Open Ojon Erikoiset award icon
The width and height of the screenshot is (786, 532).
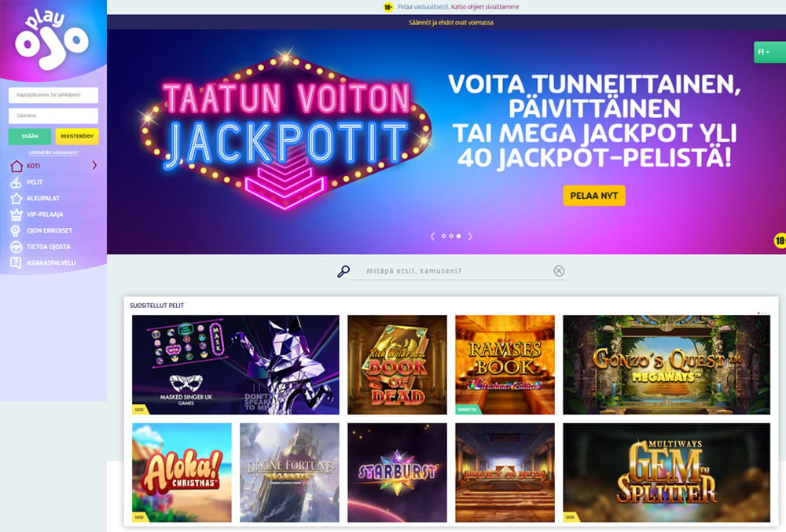pos(16,230)
